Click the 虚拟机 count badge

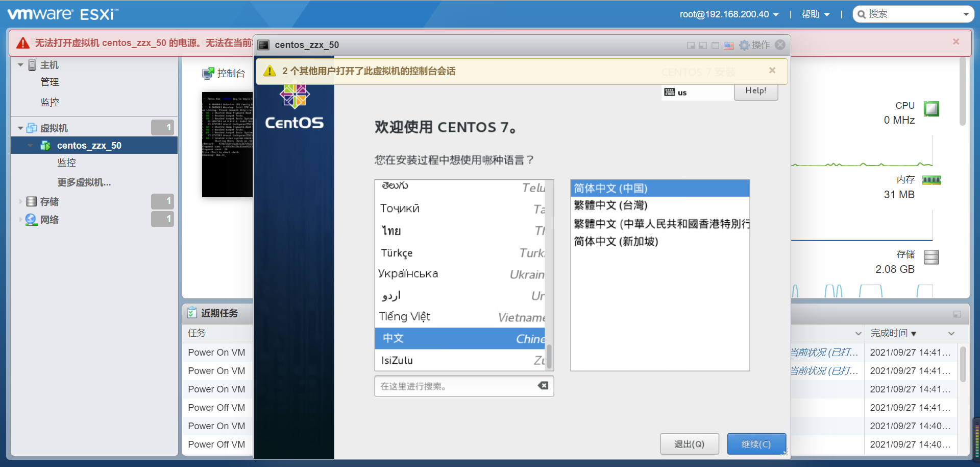click(x=162, y=128)
